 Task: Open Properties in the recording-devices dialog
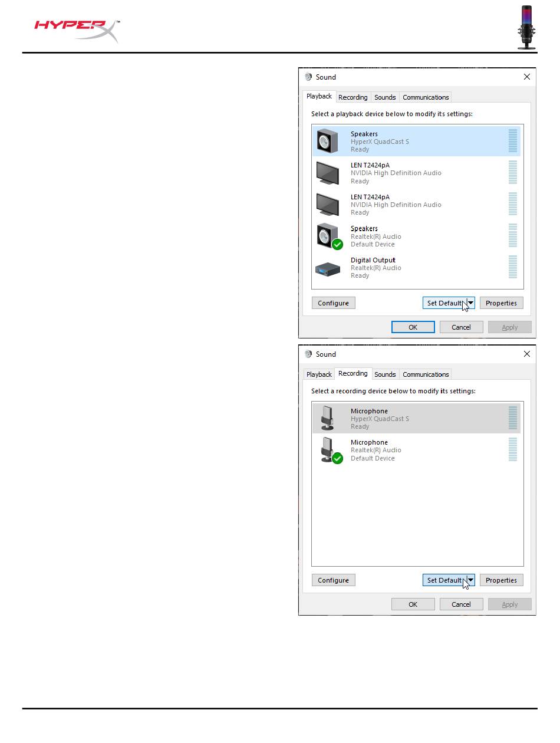click(501, 580)
